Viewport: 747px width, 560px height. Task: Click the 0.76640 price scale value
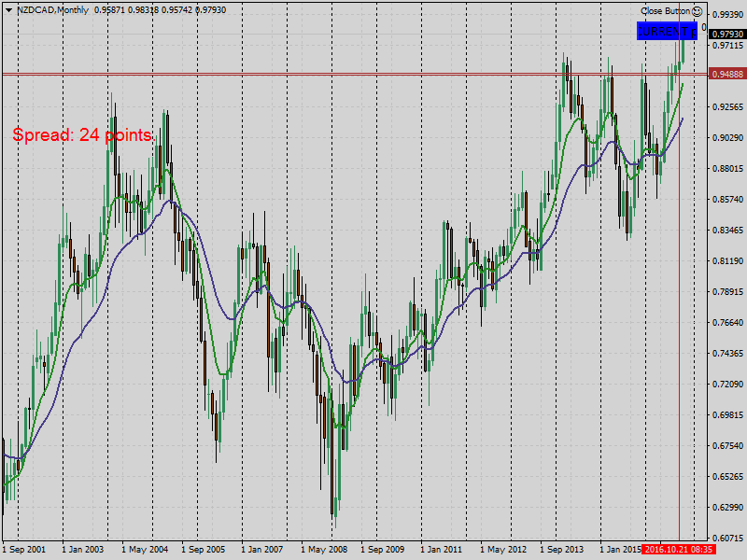coord(727,323)
